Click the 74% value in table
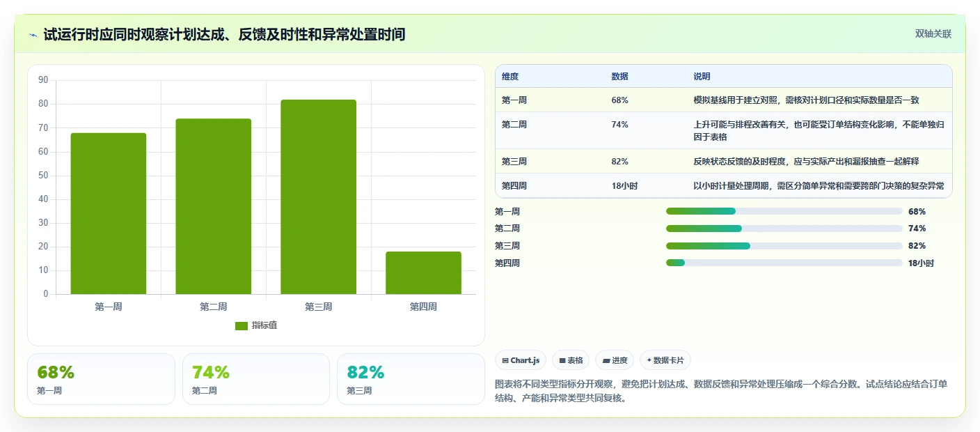Viewport: 980px width, 432px height. pyautogui.click(x=620, y=125)
